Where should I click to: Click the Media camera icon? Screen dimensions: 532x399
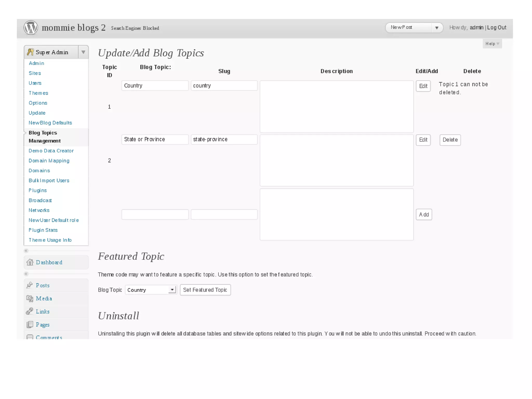30,298
